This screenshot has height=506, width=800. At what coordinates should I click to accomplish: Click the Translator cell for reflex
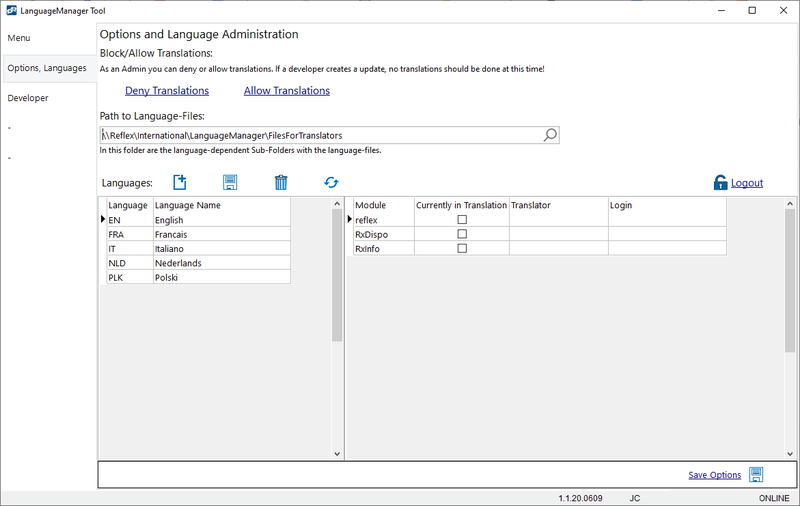559,220
